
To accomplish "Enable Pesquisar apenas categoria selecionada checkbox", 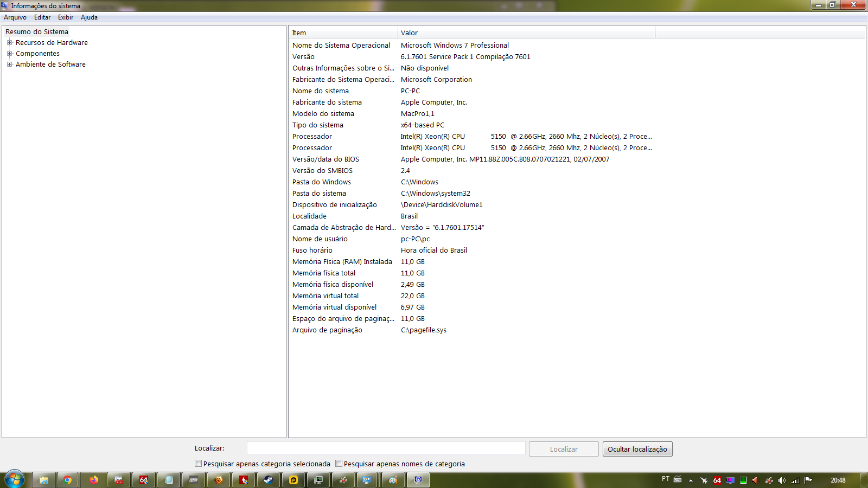I will tap(199, 464).
